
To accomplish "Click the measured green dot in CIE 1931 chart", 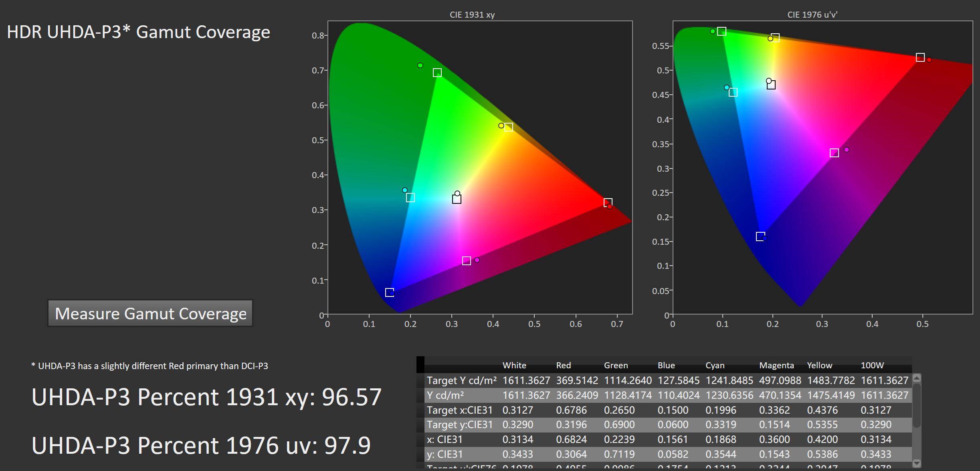I will 420,65.
